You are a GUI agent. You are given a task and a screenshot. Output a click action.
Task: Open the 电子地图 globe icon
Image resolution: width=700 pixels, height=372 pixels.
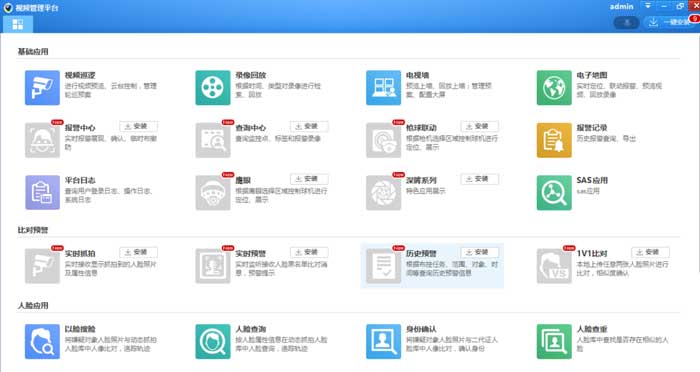(554, 88)
